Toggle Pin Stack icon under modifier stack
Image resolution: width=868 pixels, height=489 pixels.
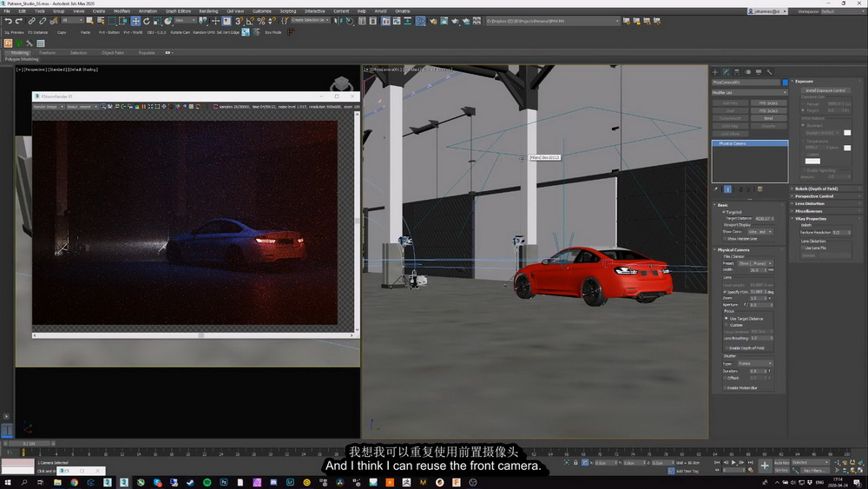pyautogui.click(x=716, y=189)
